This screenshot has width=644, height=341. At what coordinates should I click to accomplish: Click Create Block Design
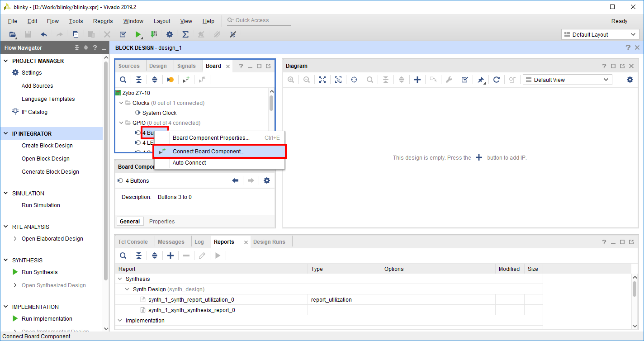pyautogui.click(x=47, y=146)
